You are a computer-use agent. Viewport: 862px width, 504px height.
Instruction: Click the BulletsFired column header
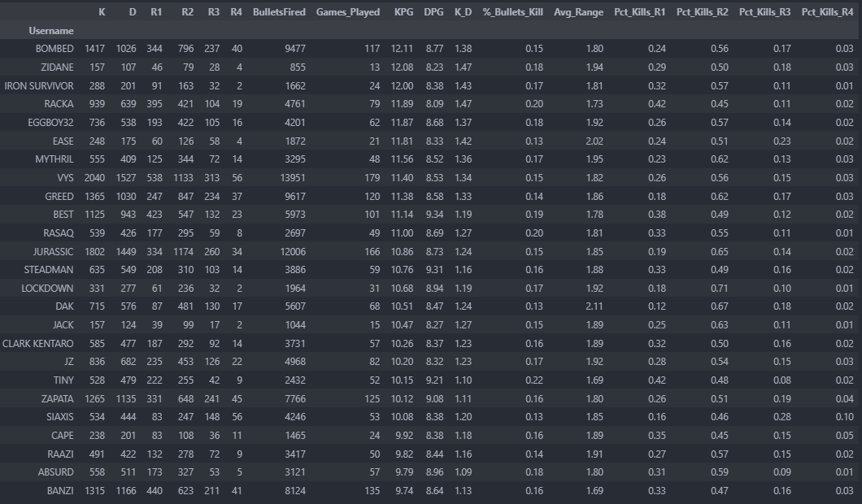(279, 12)
